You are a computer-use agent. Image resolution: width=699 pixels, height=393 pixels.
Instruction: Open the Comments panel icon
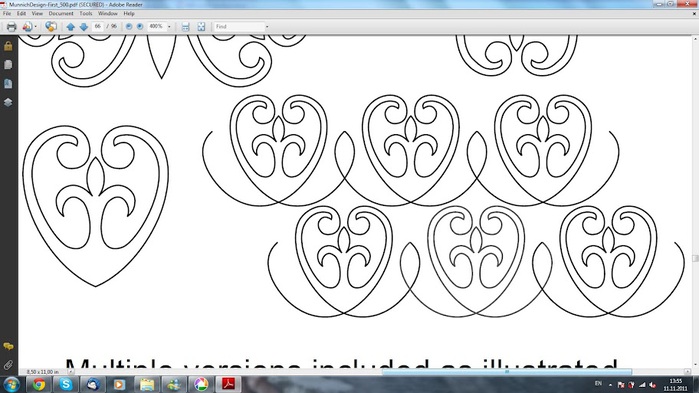[8, 346]
